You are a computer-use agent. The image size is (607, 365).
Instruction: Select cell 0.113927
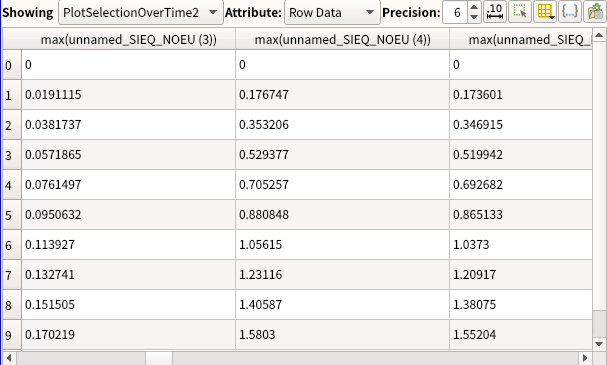[129, 245]
